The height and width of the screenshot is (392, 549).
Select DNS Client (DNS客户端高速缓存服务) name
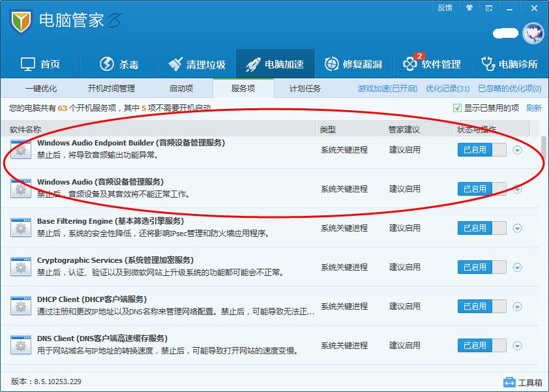[102, 339]
